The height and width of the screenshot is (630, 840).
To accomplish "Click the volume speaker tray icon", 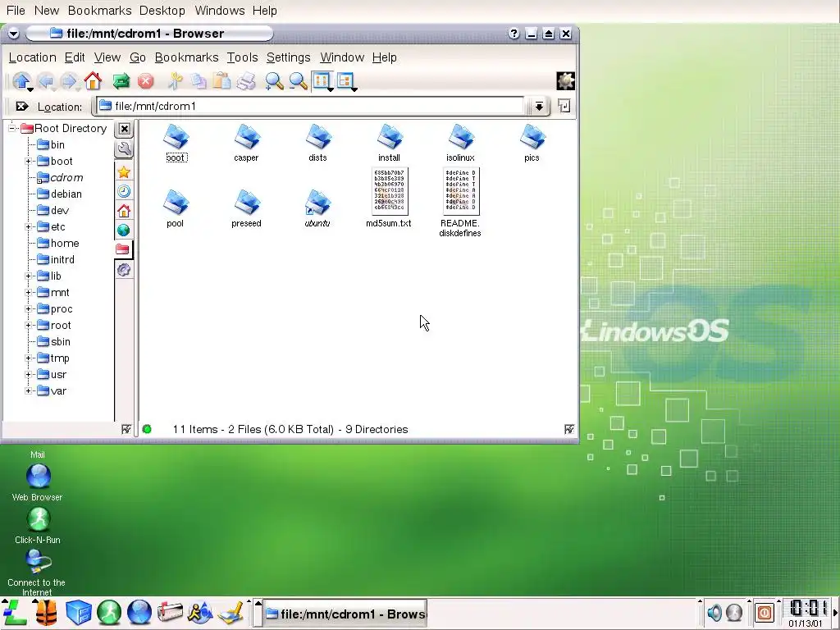I will [x=714, y=612].
